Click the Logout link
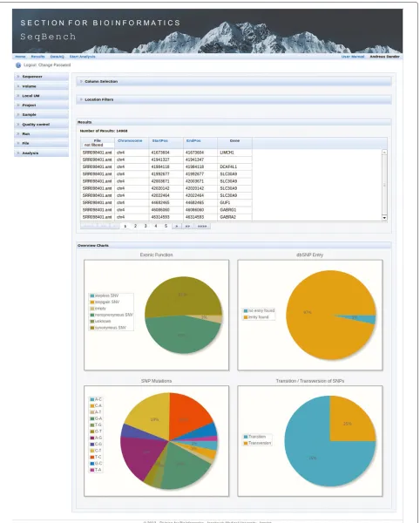The image size is (420, 523). (x=30, y=65)
